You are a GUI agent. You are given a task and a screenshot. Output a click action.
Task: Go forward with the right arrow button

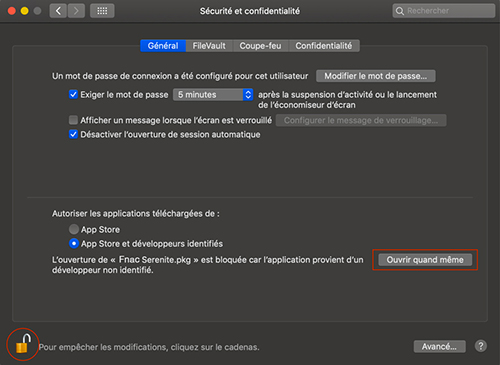(76, 11)
